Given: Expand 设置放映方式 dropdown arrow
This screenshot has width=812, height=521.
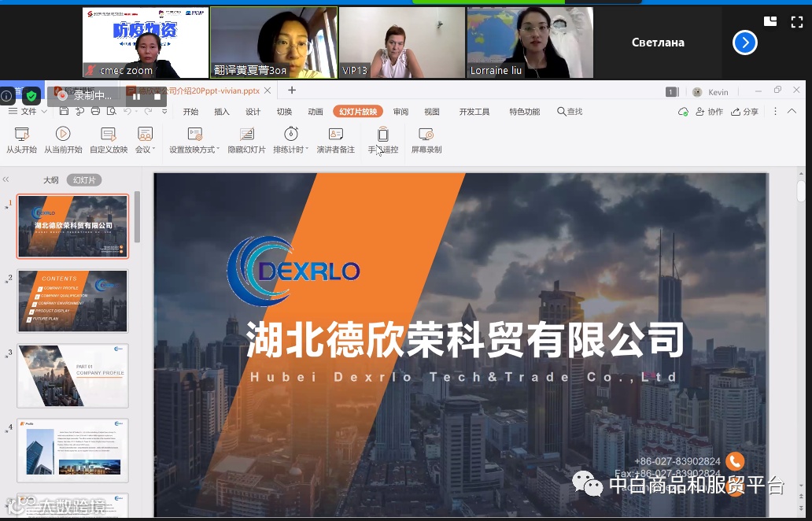Looking at the screenshot, I should click(218, 150).
